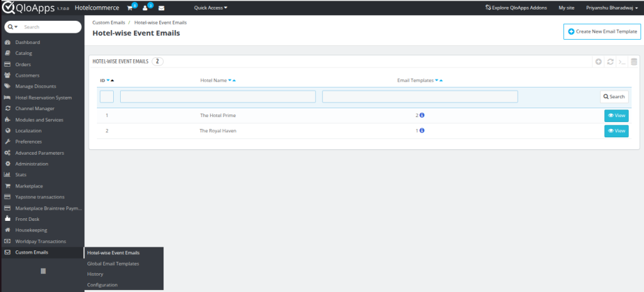This screenshot has height=292, width=644.
Task: Open the customer notifications icon
Action: coord(145,8)
